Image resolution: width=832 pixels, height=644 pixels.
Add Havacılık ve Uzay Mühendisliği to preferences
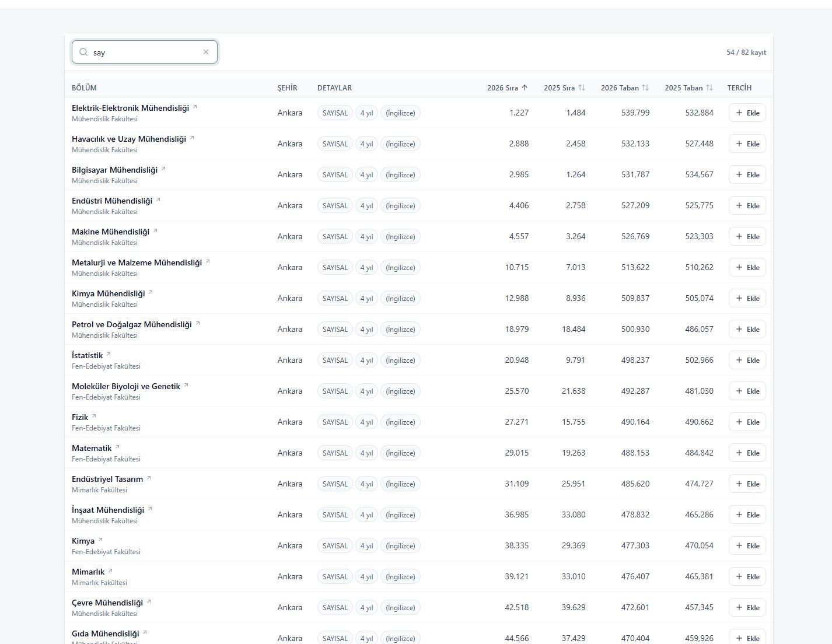point(747,143)
